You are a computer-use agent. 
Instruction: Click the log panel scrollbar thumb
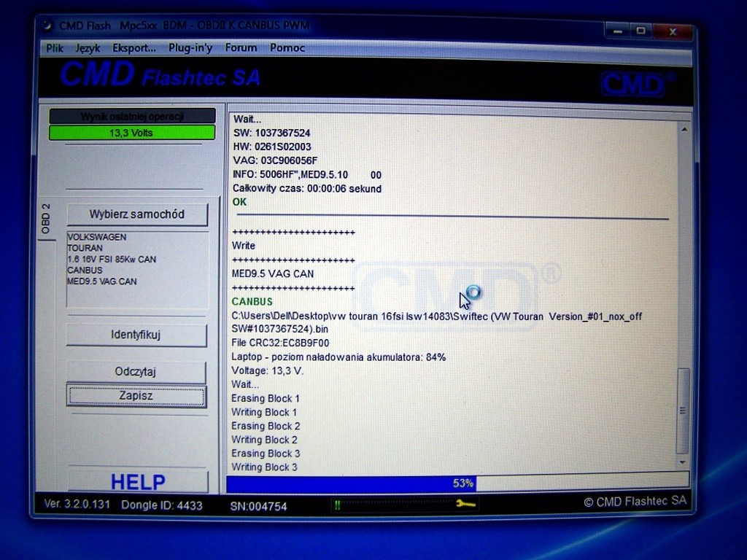[684, 411]
